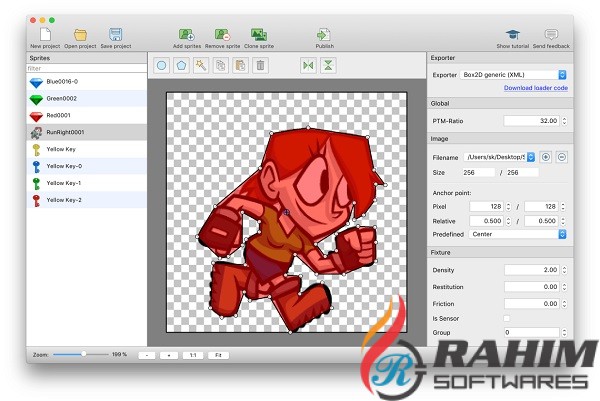Click the Size height 256 field
The image size is (600, 401).
pyautogui.click(x=522, y=173)
